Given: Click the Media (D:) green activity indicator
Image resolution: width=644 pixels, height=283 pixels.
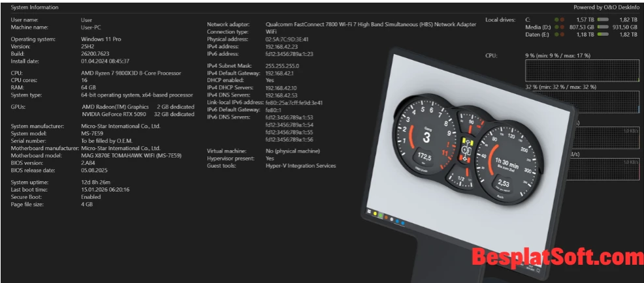Looking at the screenshot, I should (x=556, y=27).
